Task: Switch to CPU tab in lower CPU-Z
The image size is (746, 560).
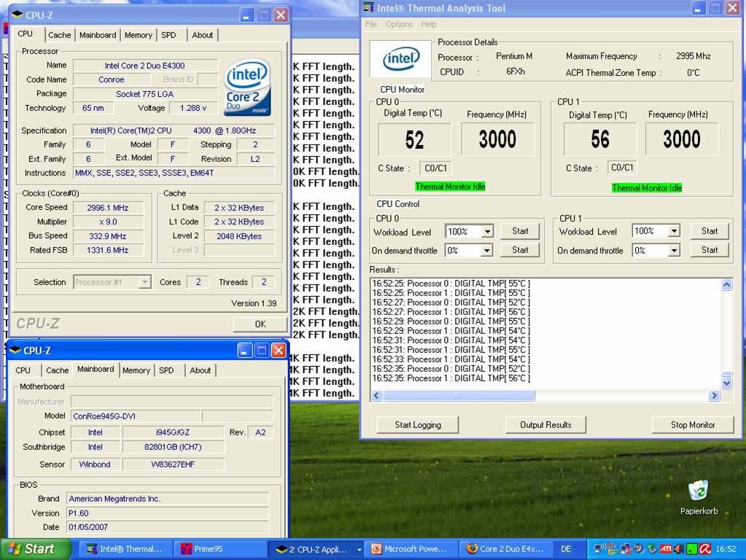Action: click(x=23, y=370)
